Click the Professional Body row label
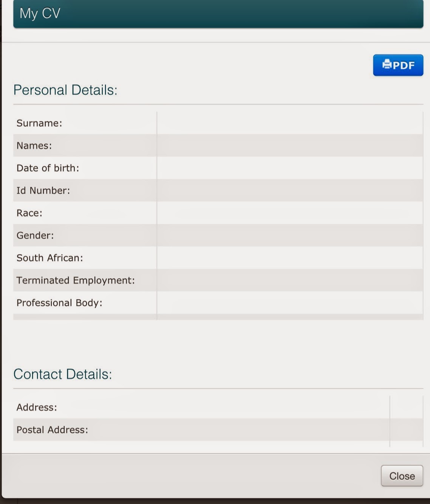The width and height of the screenshot is (430, 504). 59,303
